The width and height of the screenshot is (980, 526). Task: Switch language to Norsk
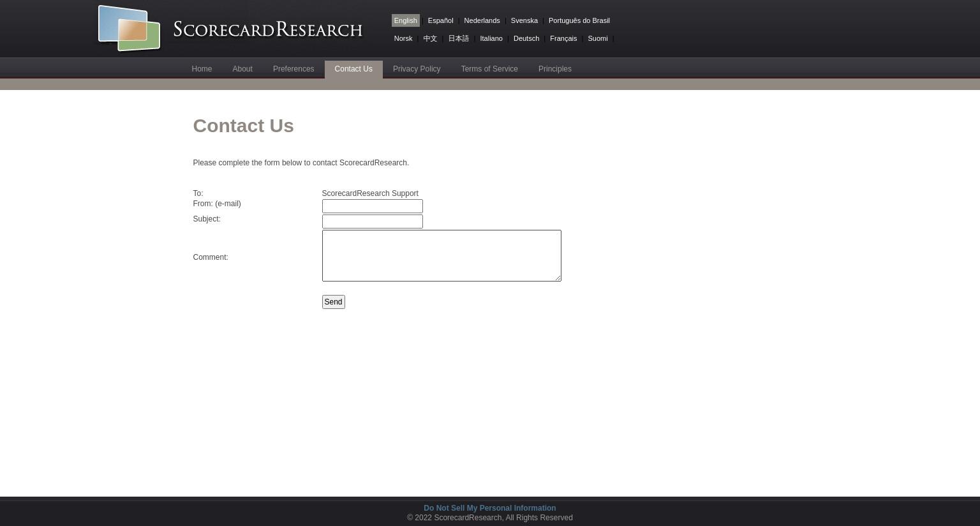[x=403, y=38]
